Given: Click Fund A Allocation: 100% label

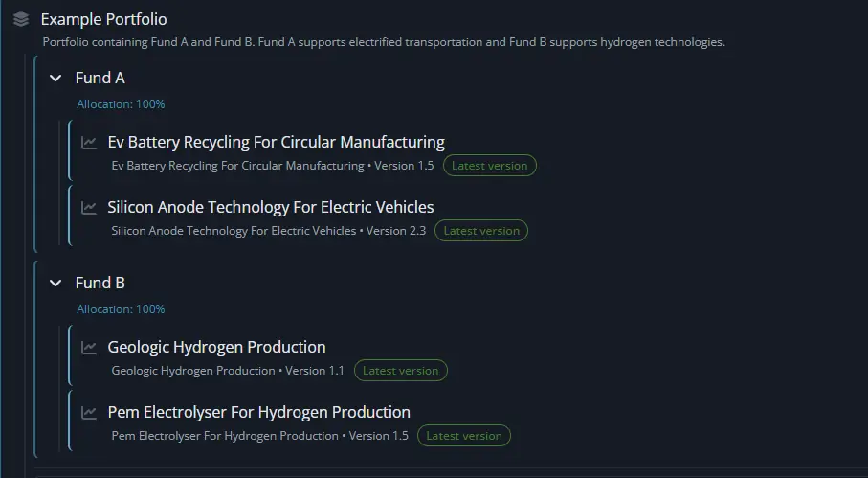Looking at the screenshot, I should coord(121,104).
